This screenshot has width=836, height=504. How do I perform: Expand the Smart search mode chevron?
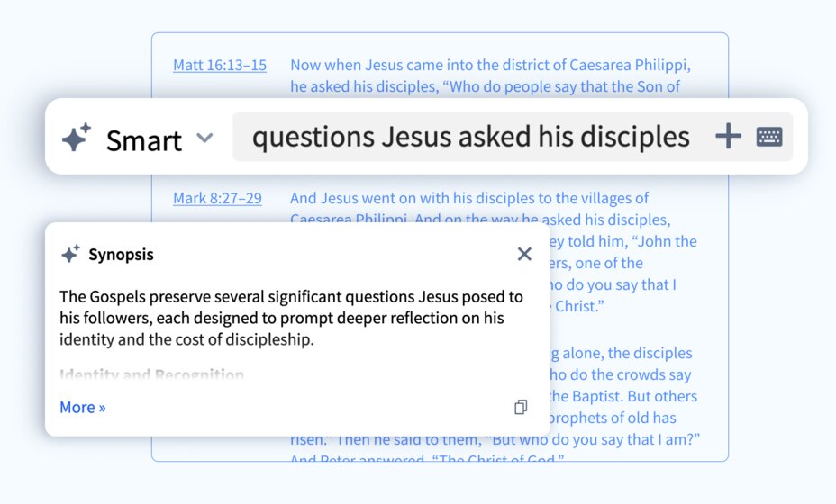click(205, 138)
